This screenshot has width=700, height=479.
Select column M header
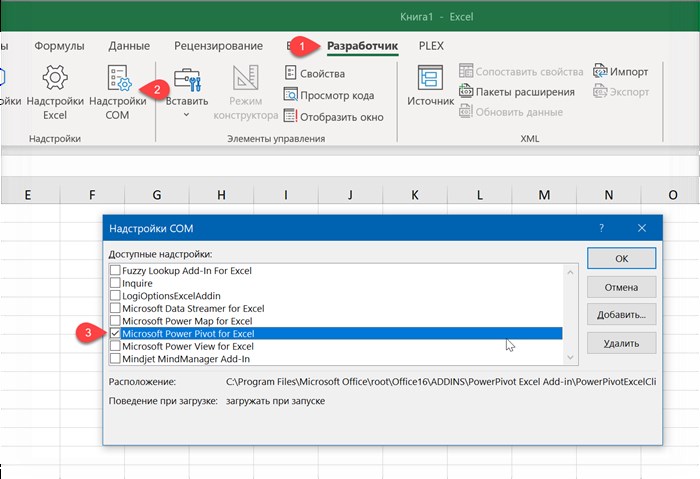pos(544,195)
